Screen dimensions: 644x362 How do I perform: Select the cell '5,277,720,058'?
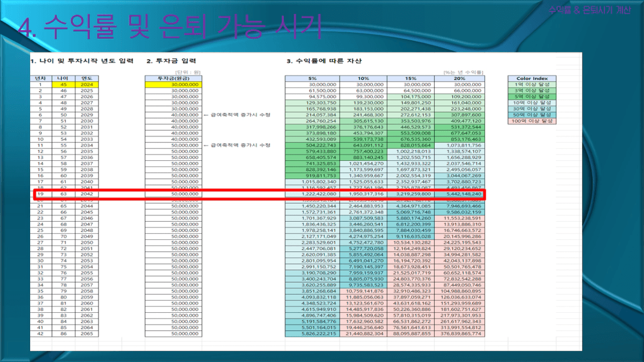(x=363, y=249)
